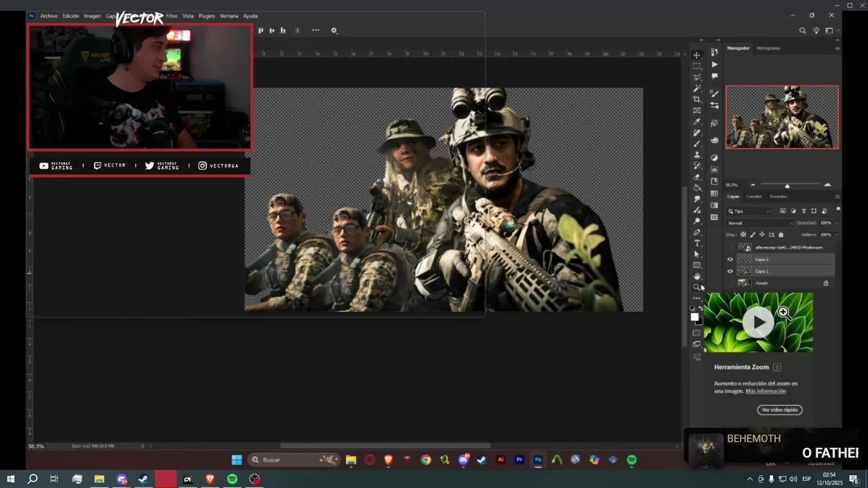Toggle lock transparent pixels
868x488 pixels.
tap(743, 235)
